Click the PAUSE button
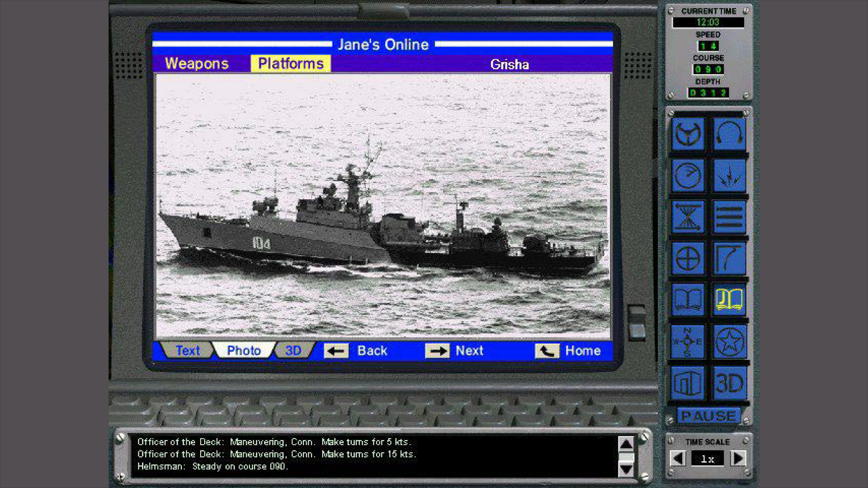 708,416
